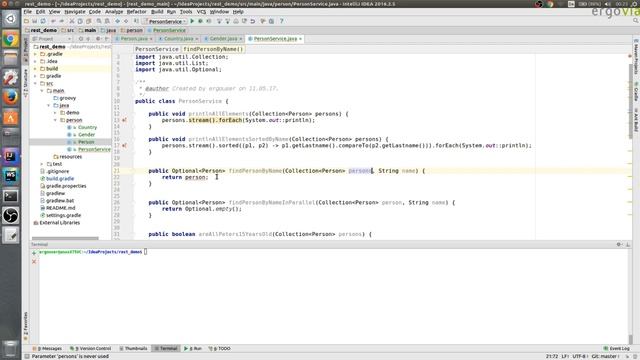Open the Refactor menu
This screenshot has height=360, width=640.
(x=136, y=12)
